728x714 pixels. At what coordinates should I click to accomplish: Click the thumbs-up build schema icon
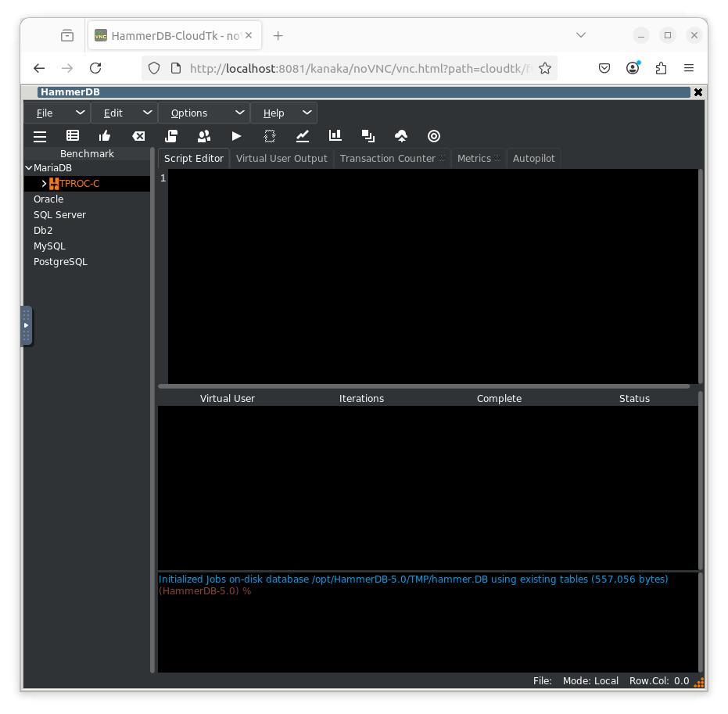105,136
